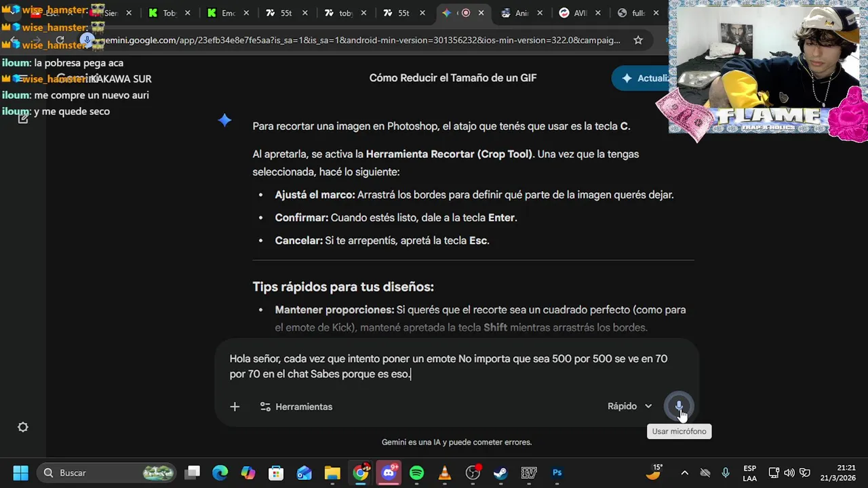Viewport: 868px width, 488px height.
Task: Click the Cancelar bullet text
Action: pyautogui.click(x=382, y=241)
